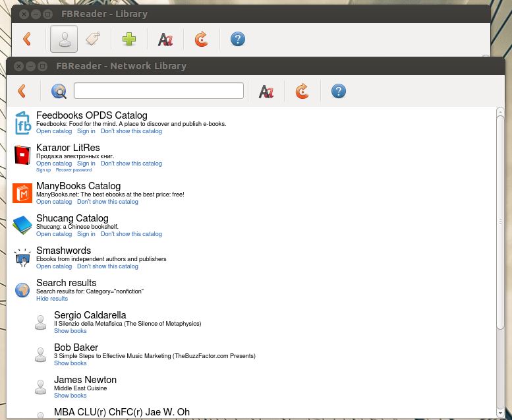Open the font settings icon in Network Library

pos(266,92)
